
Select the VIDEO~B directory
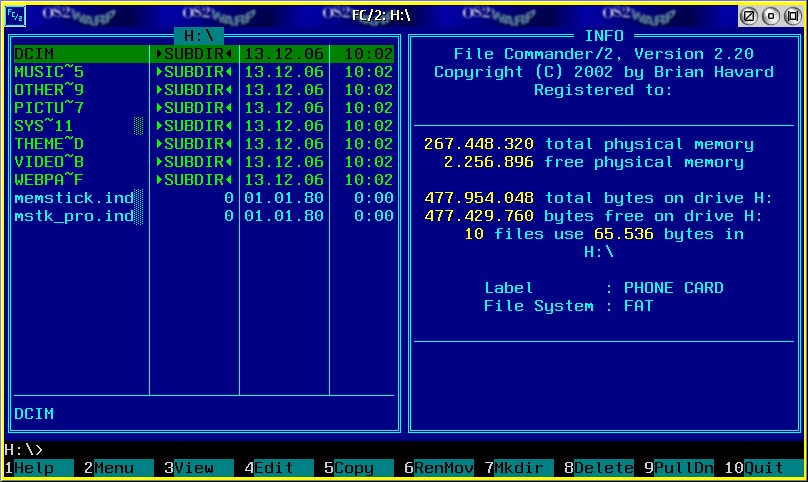point(204,162)
